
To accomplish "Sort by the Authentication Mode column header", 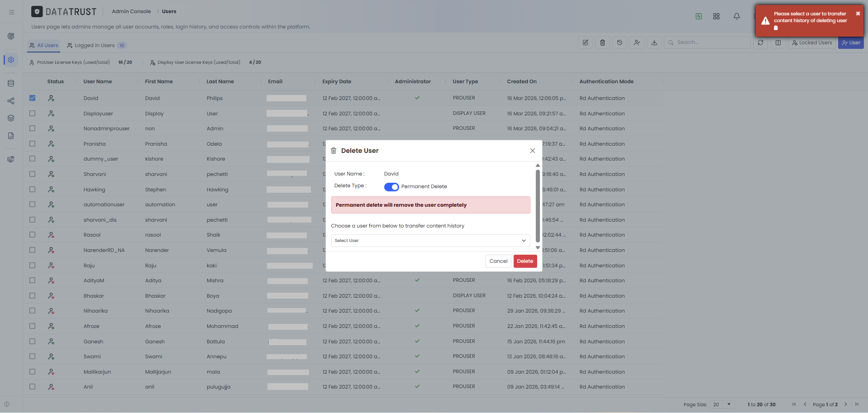I will click(606, 81).
